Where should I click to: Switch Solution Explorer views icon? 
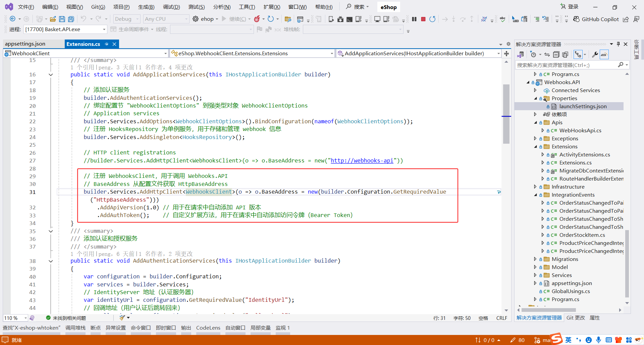[521, 55]
